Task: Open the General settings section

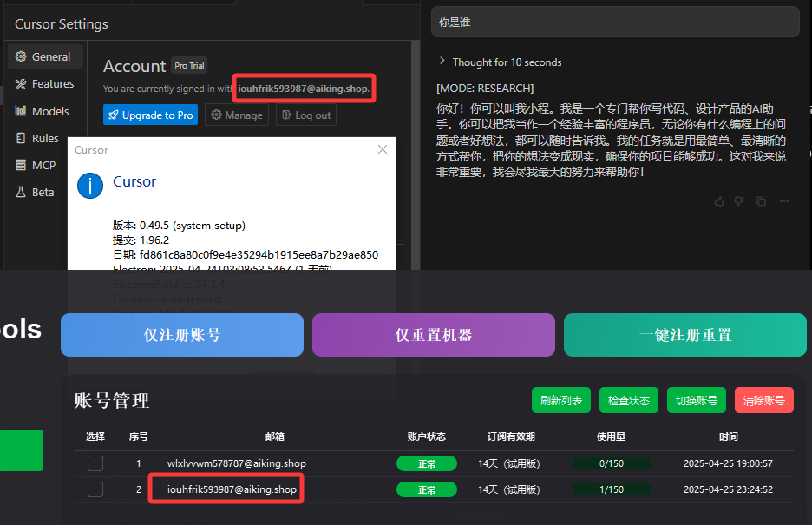Action: click(46, 57)
